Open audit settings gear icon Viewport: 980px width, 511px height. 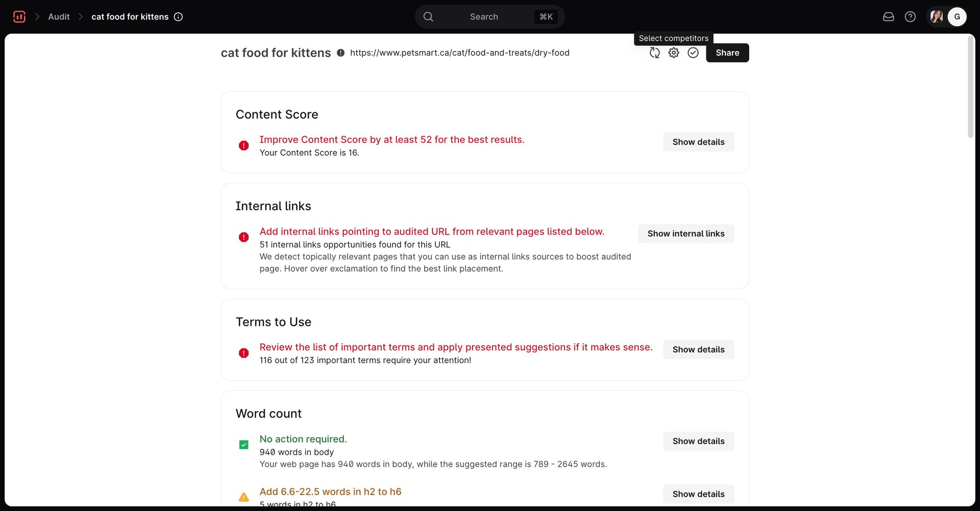pyautogui.click(x=674, y=53)
